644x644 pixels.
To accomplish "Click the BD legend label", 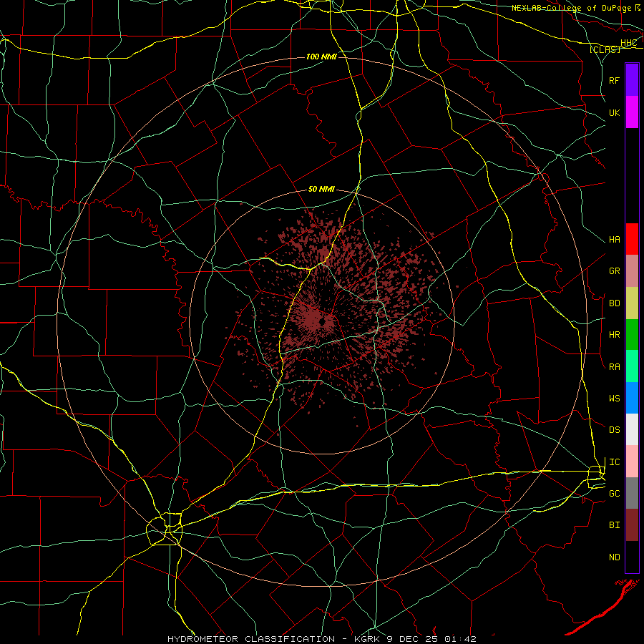I will tap(615, 303).
